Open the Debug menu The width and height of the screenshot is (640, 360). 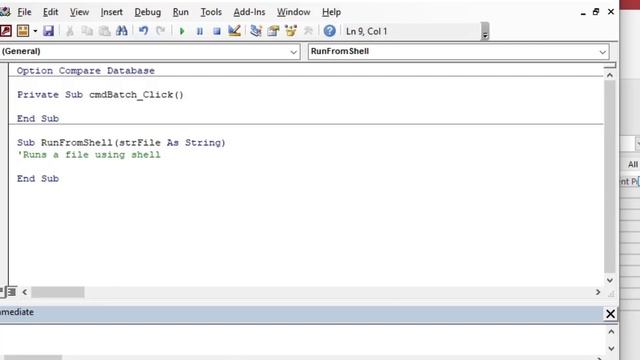147,12
